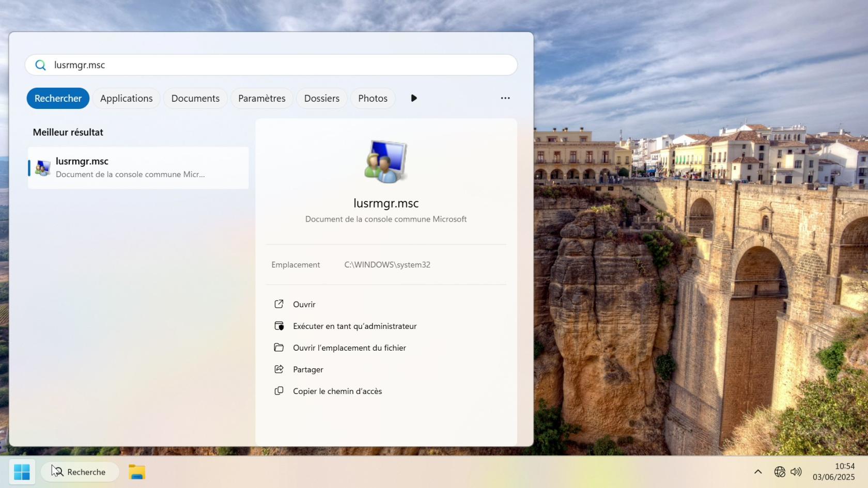
Task: Click the Emplacement label
Action: click(296, 265)
